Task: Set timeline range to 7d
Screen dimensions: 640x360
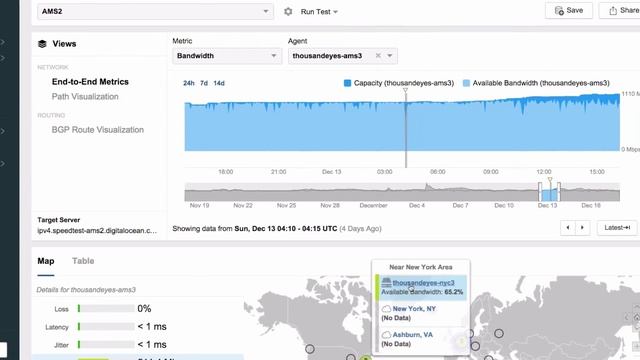Action: 204,83
